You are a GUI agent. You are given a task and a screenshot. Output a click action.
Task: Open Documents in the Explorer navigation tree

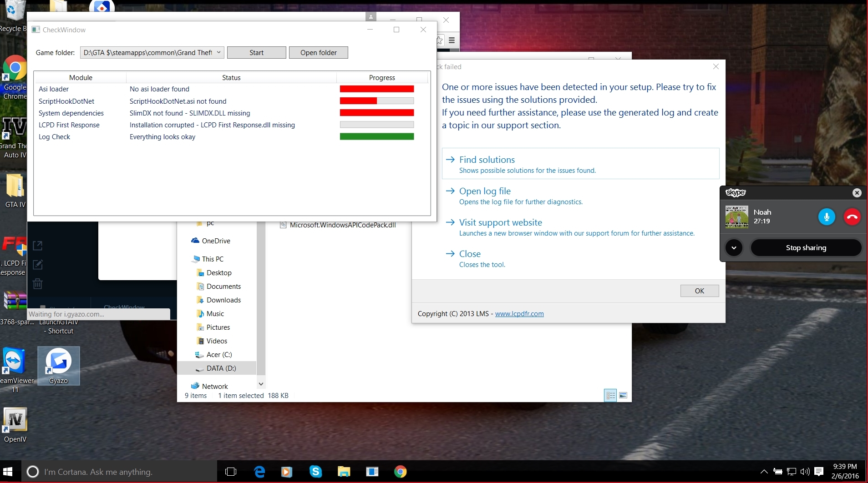pyautogui.click(x=219, y=287)
